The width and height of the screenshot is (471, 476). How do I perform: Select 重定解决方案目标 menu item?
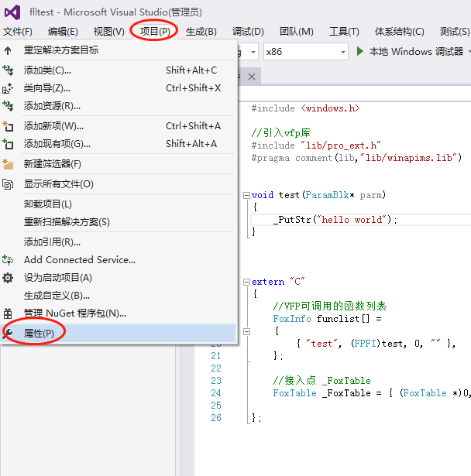119,50
